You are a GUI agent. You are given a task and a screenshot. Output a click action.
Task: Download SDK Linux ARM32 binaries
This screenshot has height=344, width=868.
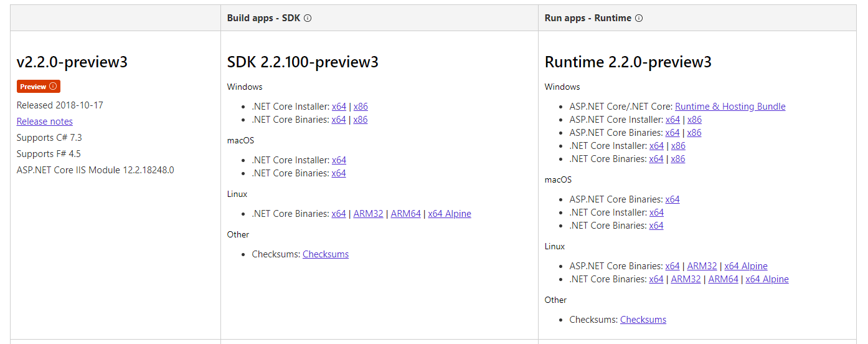pyautogui.click(x=369, y=214)
